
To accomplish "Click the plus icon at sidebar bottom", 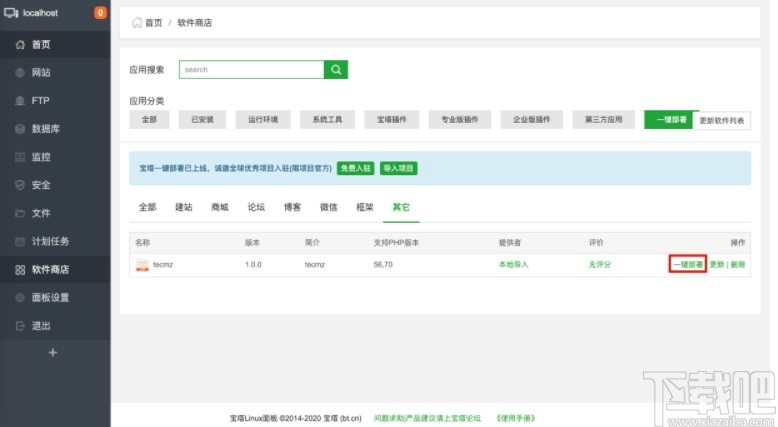I will 53,353.
